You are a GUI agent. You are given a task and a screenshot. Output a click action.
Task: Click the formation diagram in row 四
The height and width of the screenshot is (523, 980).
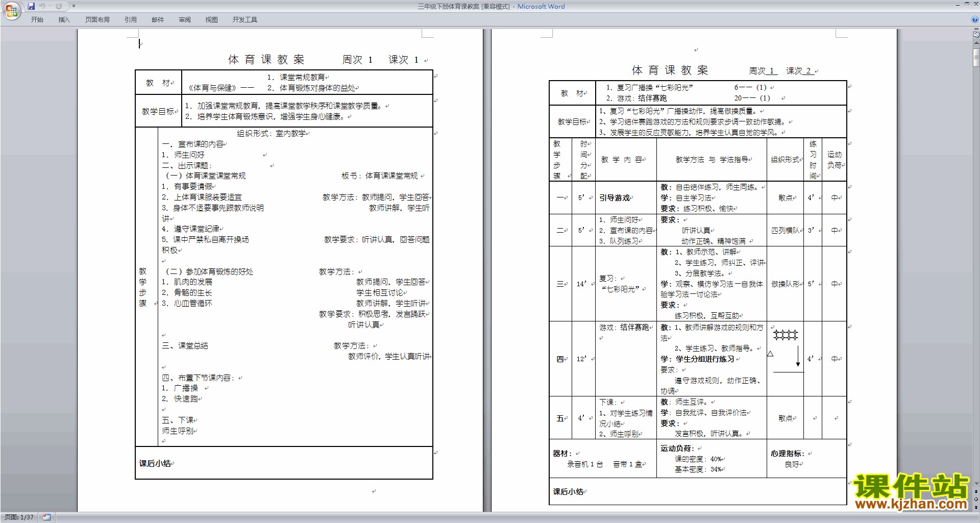click(786, 351)
